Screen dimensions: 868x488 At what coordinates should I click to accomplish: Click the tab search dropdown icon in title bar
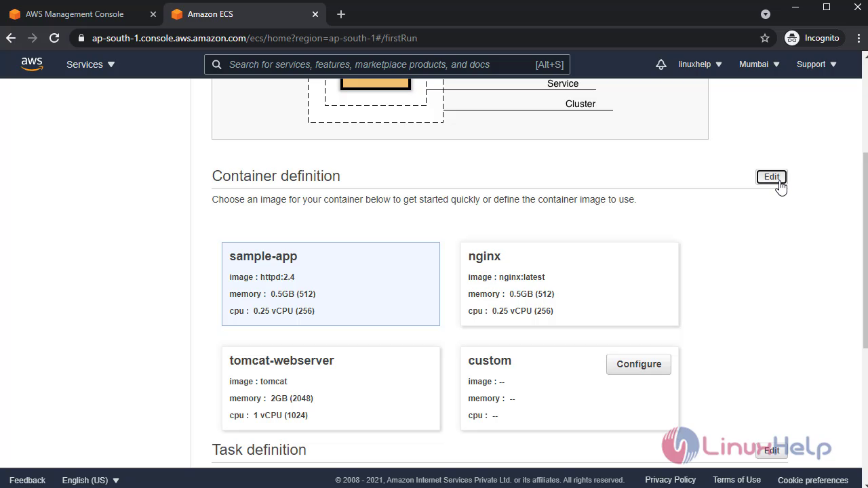(766, 14)
